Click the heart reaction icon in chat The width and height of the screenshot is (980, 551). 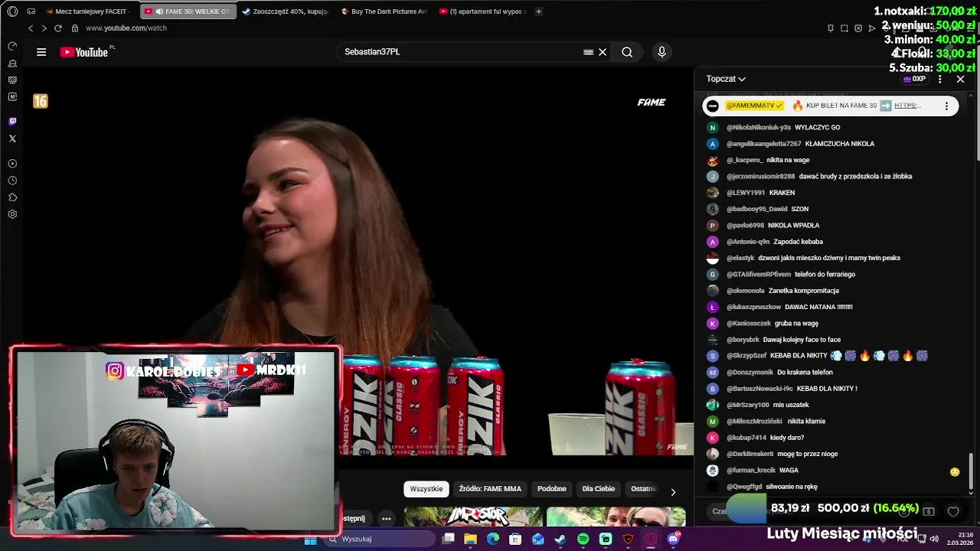(953, 511)
